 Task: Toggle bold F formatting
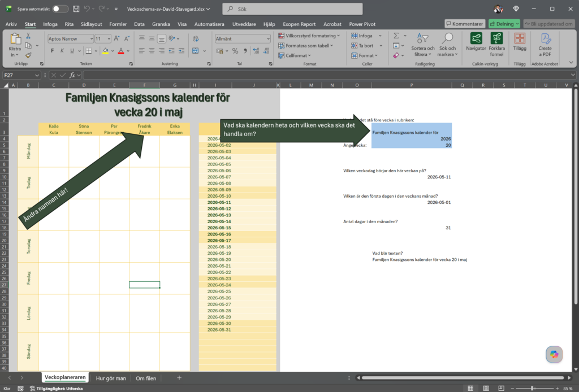52,50
